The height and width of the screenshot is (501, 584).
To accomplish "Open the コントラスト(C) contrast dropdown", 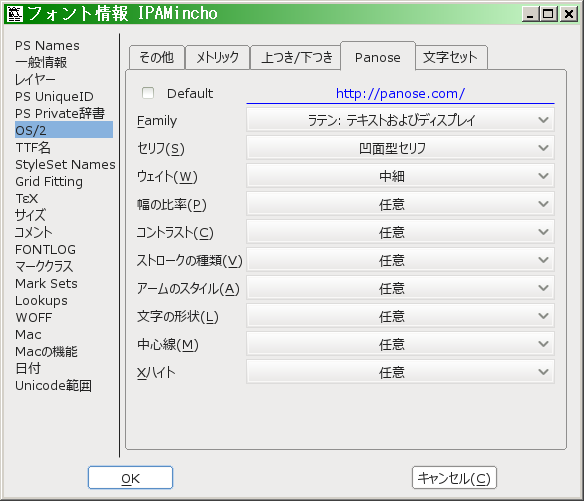I will [400, 232].
